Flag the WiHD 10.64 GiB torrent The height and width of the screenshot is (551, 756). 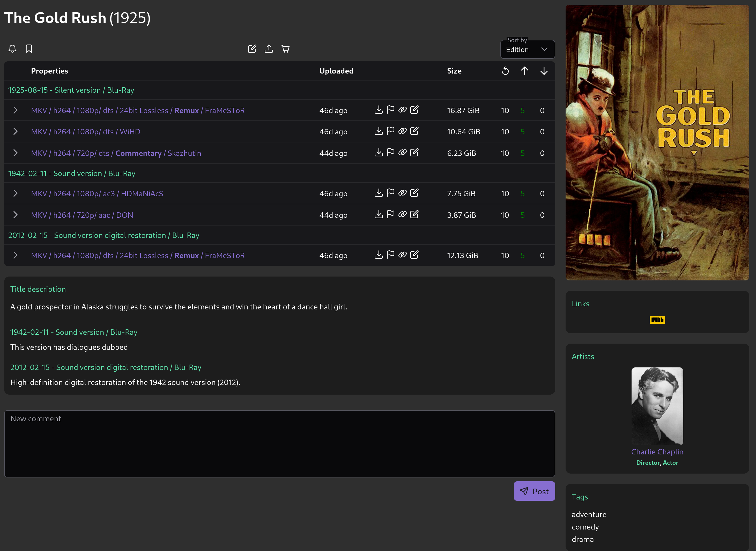tap(391, 131)
